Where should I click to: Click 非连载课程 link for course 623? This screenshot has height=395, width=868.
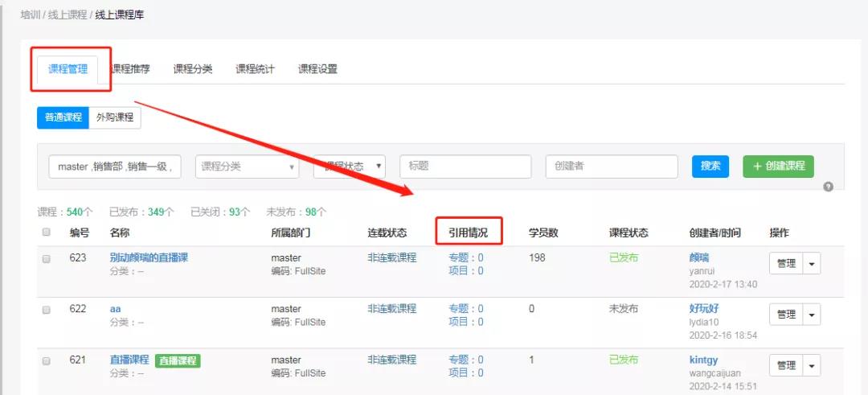click(392, 257)
